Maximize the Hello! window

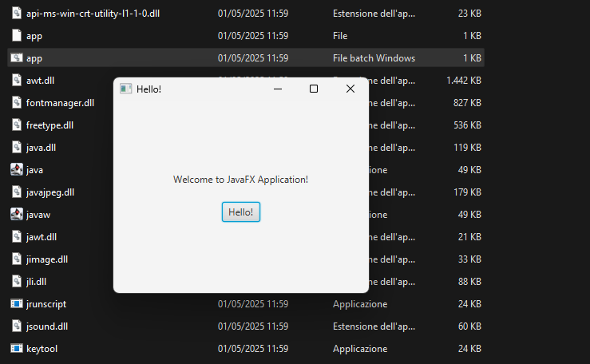coord(314,89)
